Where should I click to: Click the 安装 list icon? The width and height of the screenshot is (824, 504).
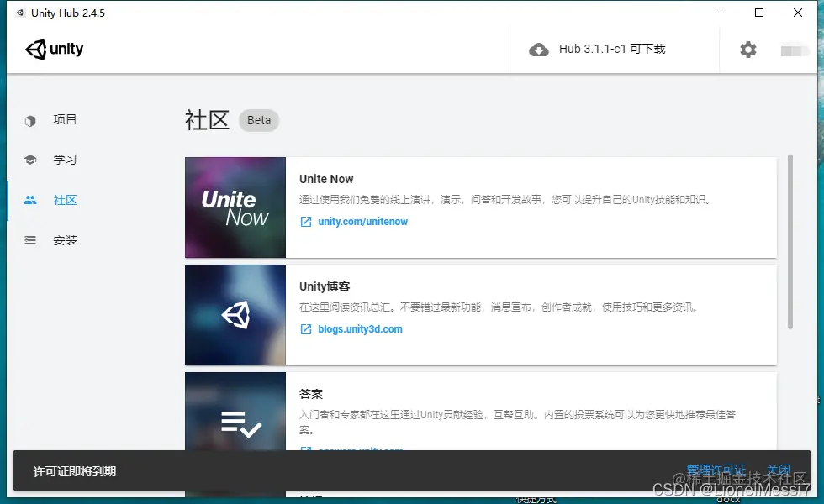coord(30,240)
